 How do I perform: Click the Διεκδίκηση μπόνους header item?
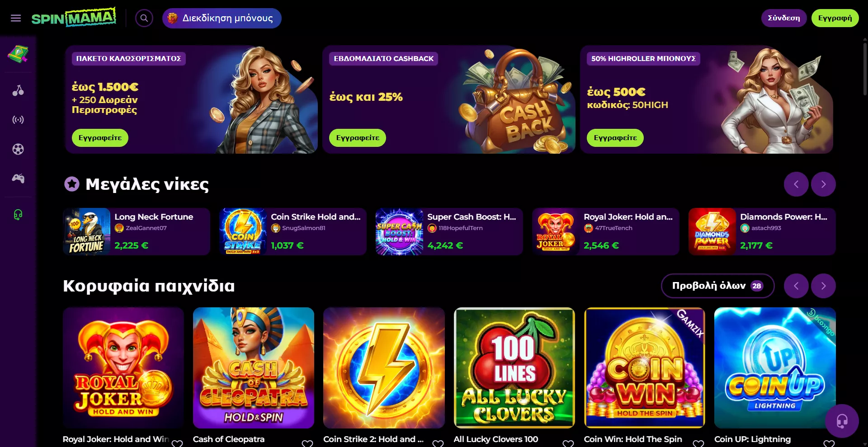tap(222, 18)
